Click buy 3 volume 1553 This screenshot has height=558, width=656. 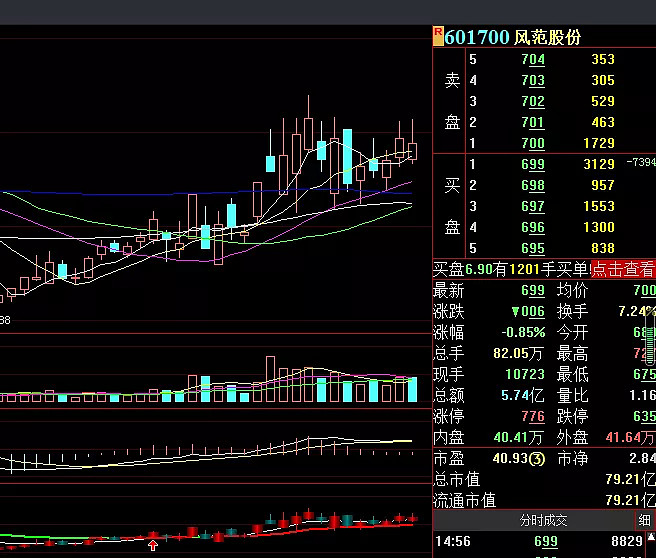599,206
